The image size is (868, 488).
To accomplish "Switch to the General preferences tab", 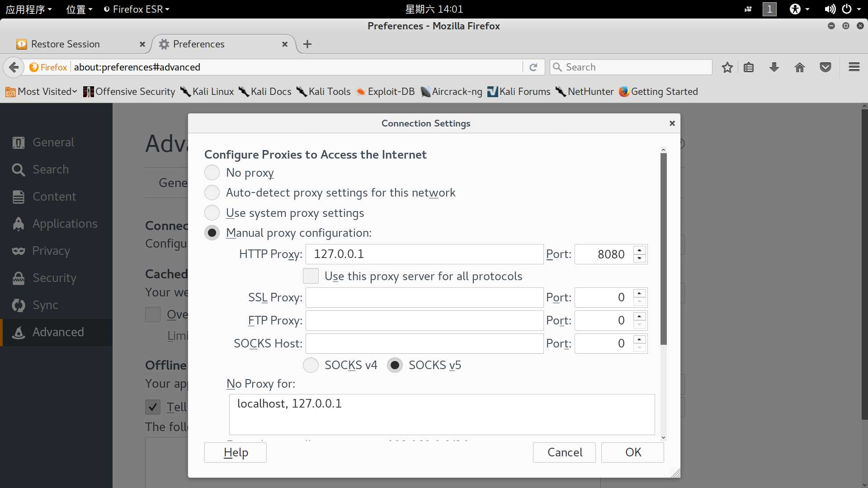I will tap(53, 142).
